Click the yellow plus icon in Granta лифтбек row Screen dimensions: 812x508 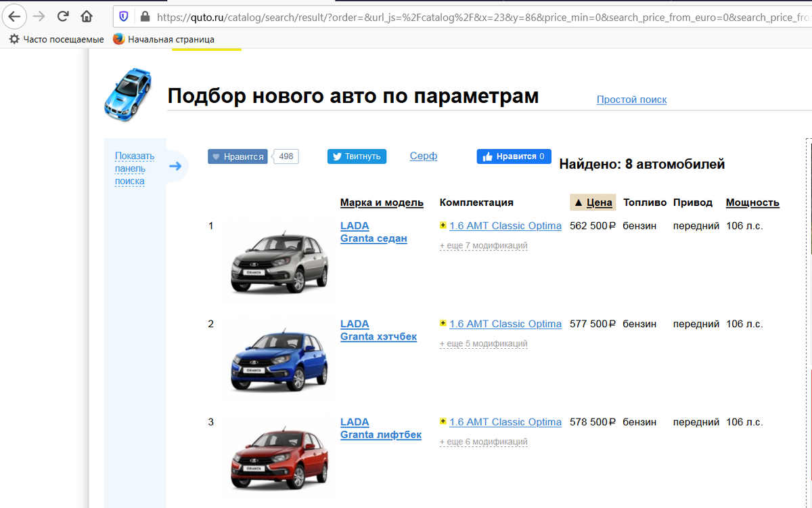point(443,422)
